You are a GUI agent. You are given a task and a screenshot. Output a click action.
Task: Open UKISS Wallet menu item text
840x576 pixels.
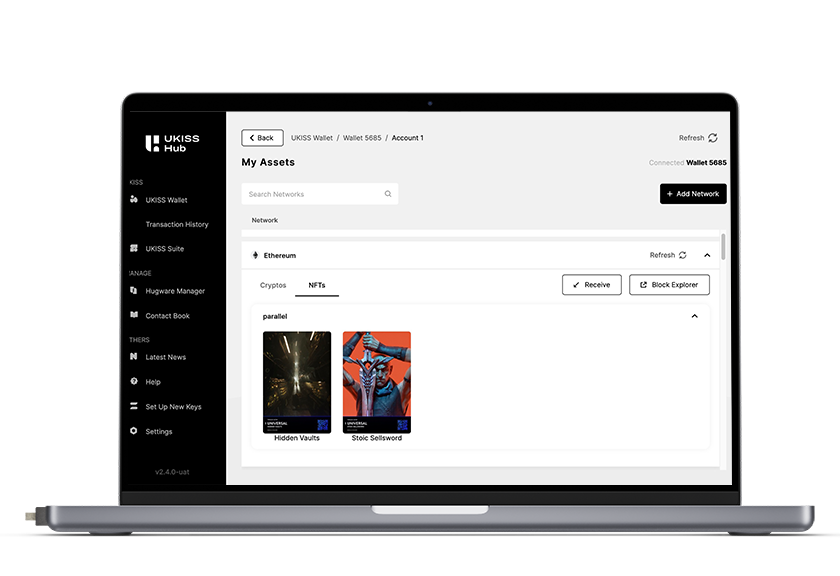point(167,200)
